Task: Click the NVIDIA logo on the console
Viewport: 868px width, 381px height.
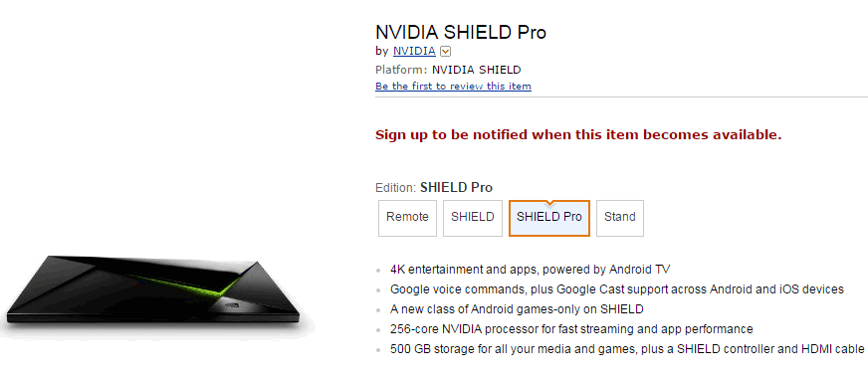Action: click(231, 305)
